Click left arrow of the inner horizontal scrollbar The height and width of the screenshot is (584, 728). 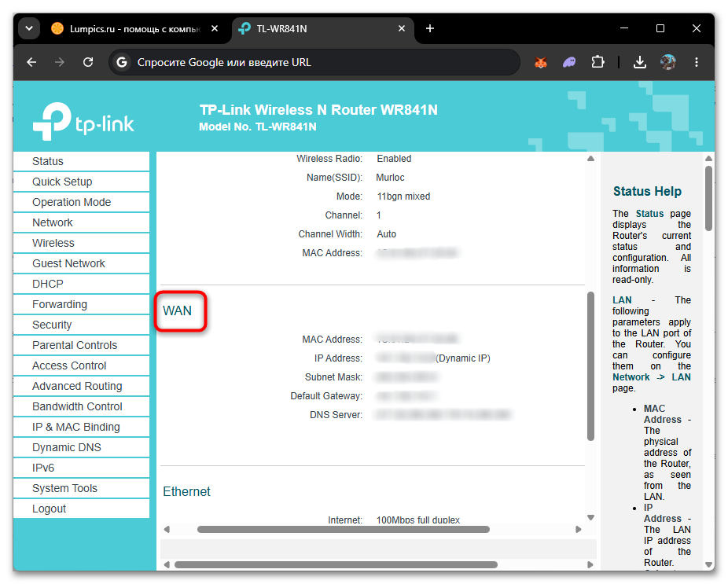click(167, 529)
